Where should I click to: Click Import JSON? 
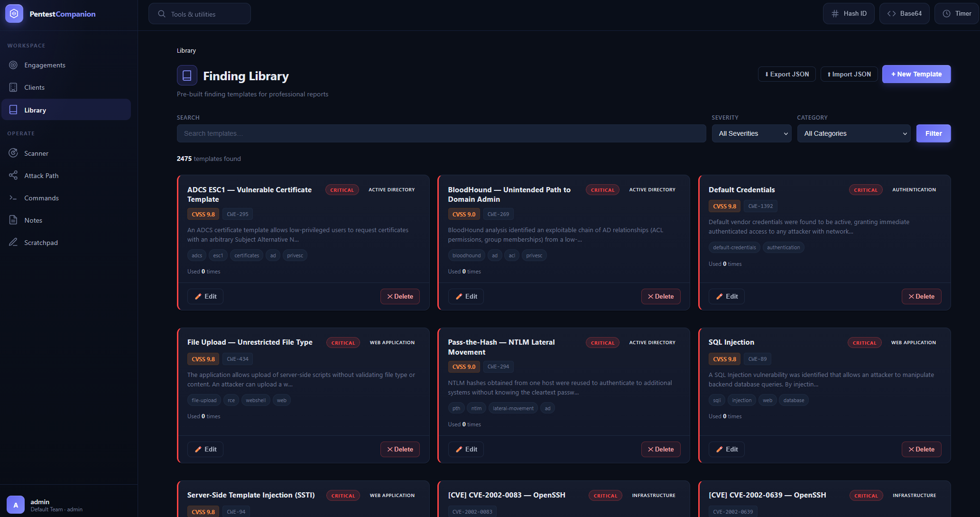[849, 74]
